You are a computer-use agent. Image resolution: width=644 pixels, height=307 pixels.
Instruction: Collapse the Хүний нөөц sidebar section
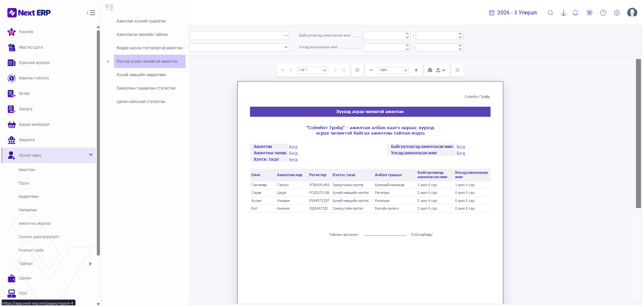pos(91,155)
